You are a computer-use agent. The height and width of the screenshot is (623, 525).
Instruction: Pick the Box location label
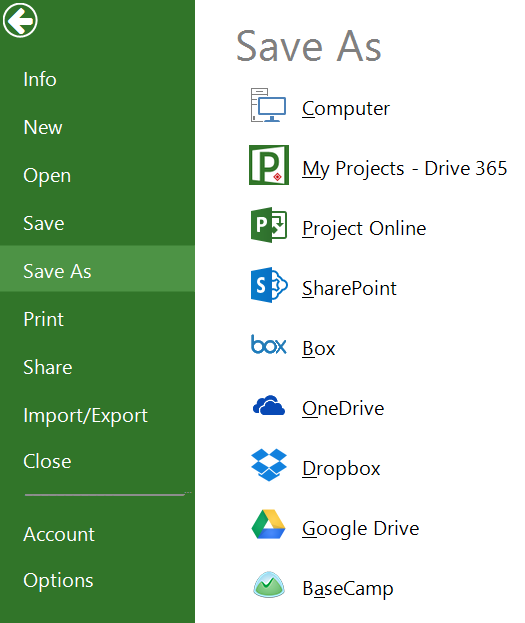(x=319, y=348)
